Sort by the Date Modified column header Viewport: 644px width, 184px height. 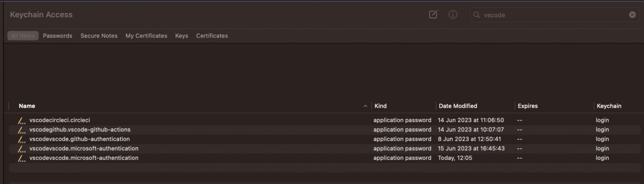click(458, 106)
